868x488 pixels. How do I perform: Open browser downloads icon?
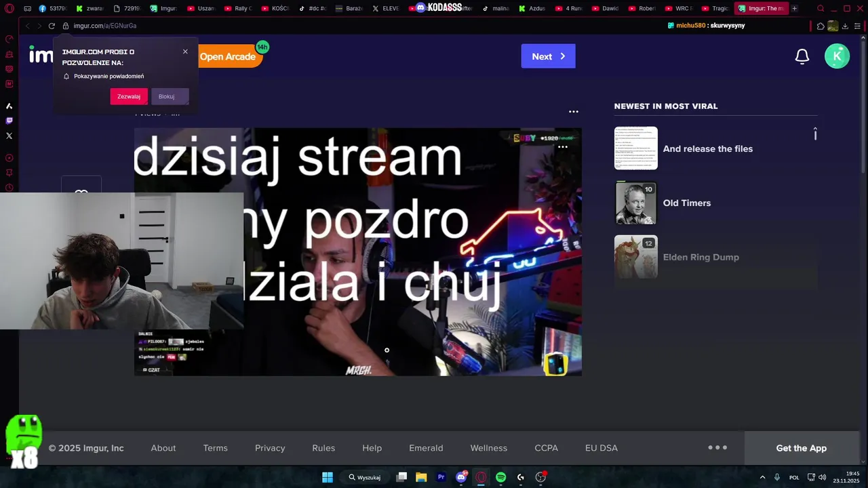(845, 26)
